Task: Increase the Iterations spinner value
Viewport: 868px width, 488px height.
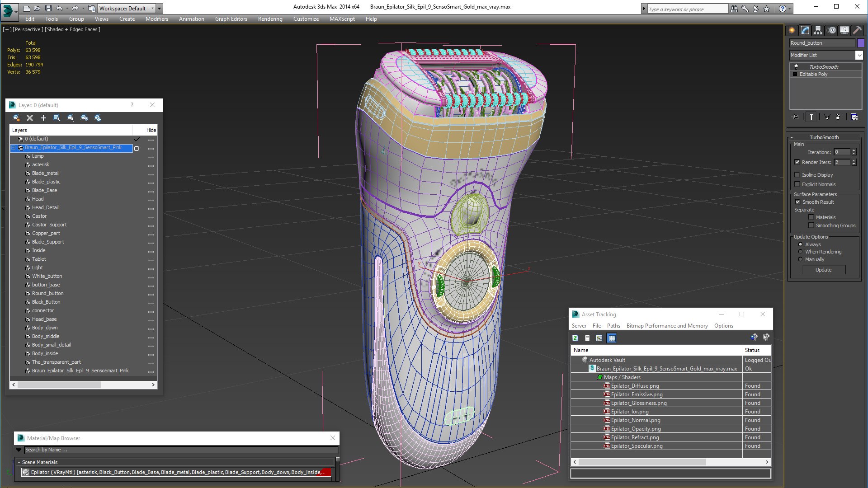Action: pos(854,150)
